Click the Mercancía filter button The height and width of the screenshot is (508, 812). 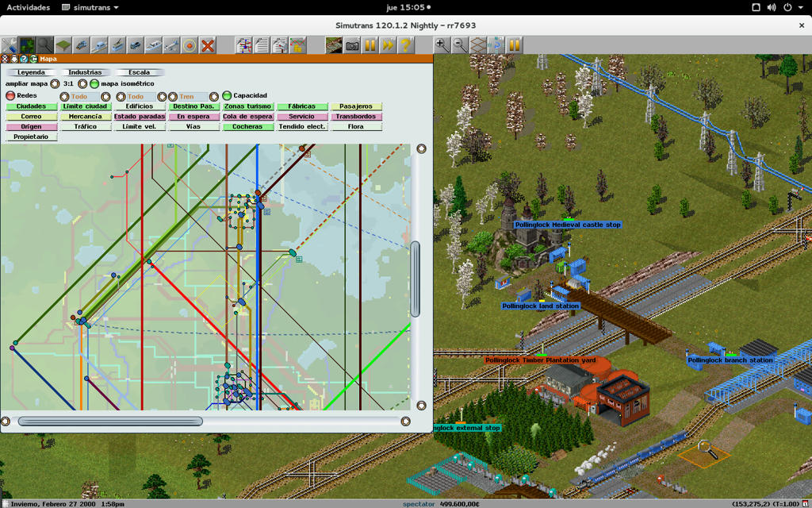click(x=86, y=117)
